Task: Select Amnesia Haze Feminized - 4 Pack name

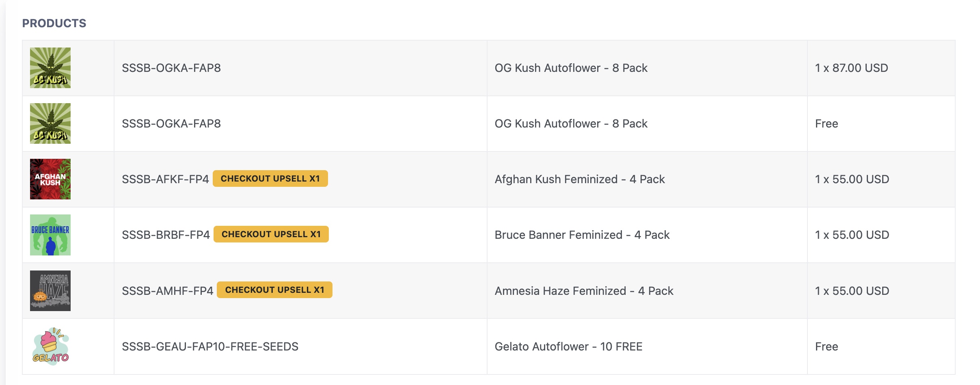Action: point(584,291)
